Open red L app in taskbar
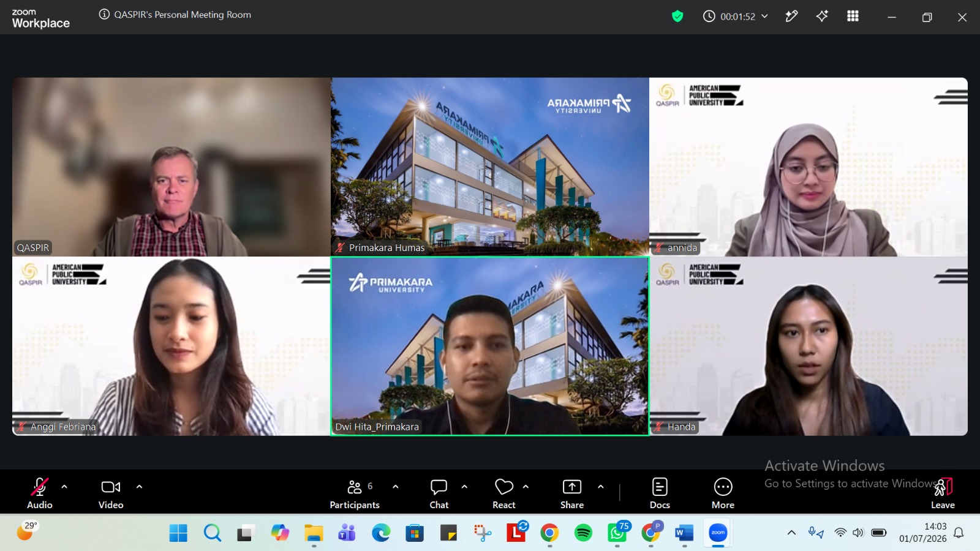This screenshot has height=551, width=980. [516, 533]
